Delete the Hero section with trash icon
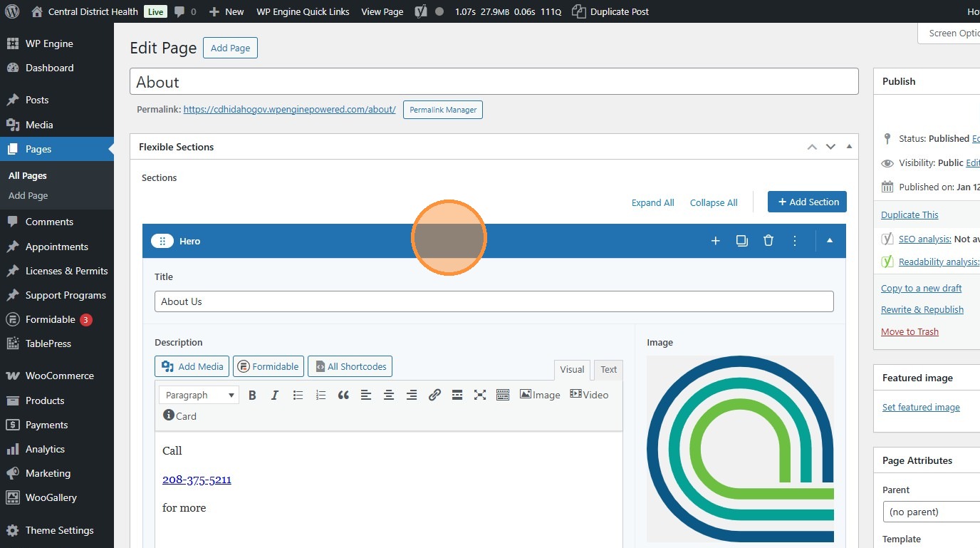 [768, 241]
